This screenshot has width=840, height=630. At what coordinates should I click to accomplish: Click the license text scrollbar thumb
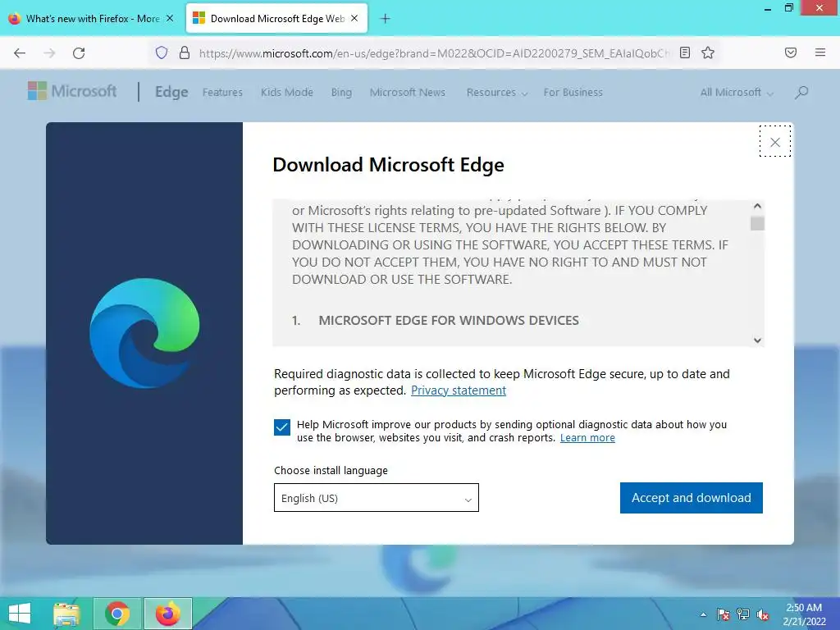(x=757, y=223)
